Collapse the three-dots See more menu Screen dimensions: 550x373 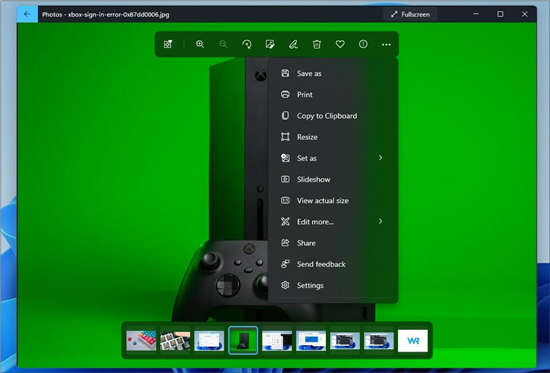(x=386, y=44)
